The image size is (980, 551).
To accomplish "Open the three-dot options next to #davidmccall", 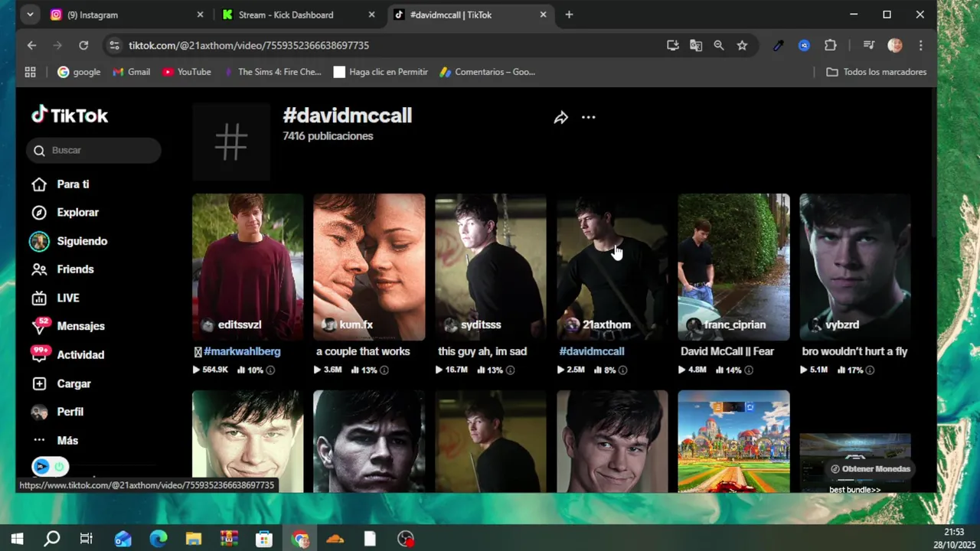I will tap(588, 117).
